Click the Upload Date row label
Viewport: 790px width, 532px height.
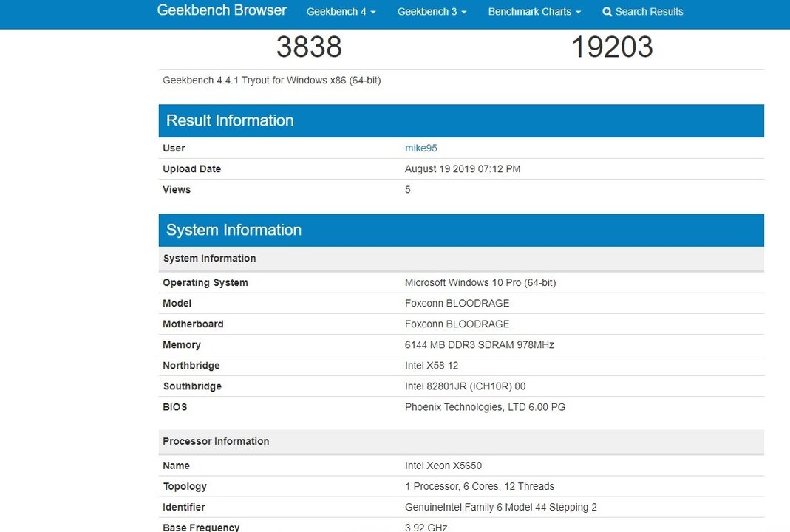click(191, 168)
